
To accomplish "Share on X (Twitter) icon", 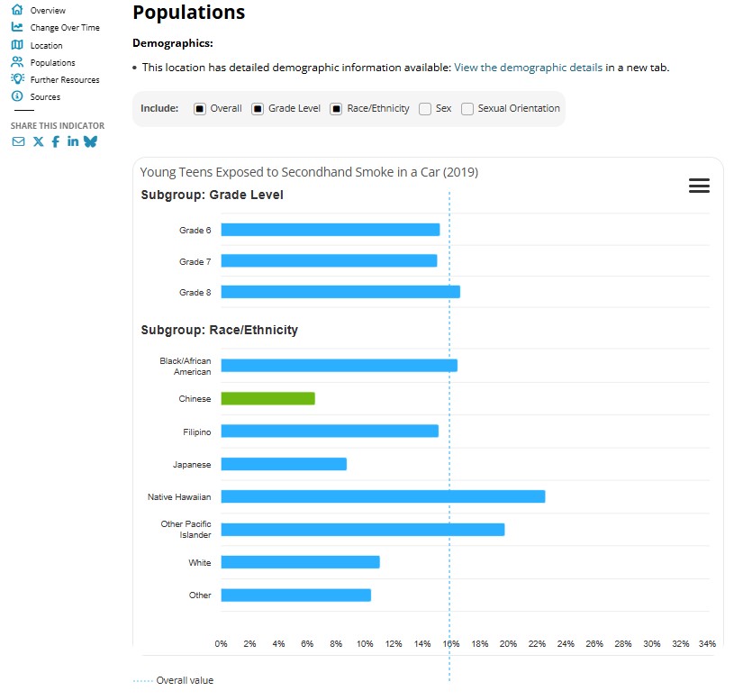I will [38, 141].
